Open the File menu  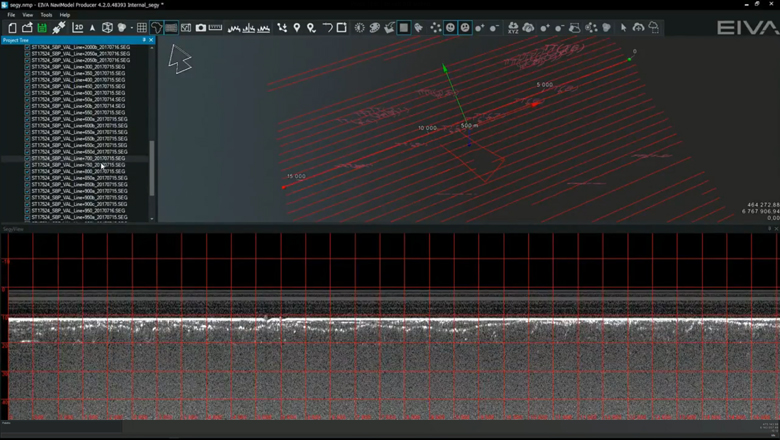12,15
